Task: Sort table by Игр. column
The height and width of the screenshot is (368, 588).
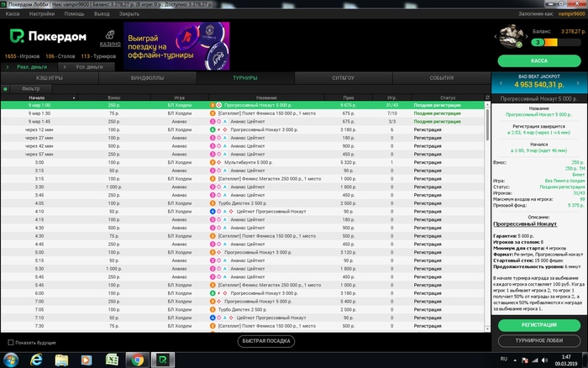Action: pos(392,97)
